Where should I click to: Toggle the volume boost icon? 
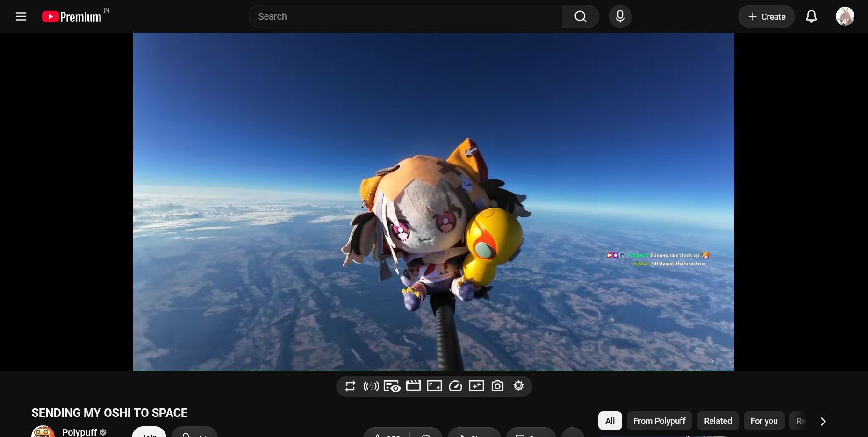pyautogui.click(x=371, y=386)
